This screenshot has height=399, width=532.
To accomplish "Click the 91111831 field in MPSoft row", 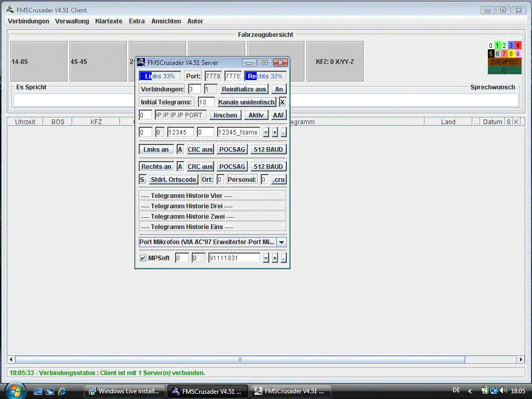I will [x=234, y=258].
